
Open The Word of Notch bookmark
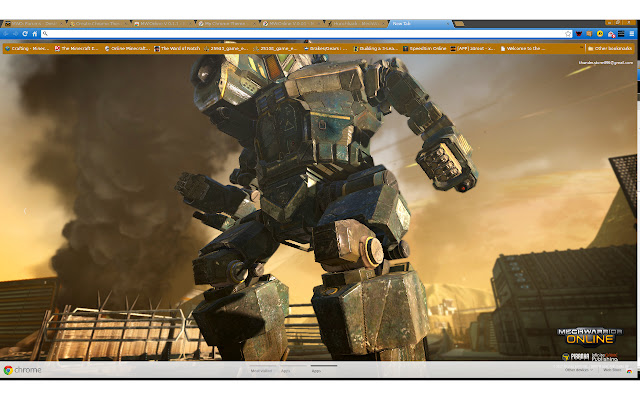177,48
